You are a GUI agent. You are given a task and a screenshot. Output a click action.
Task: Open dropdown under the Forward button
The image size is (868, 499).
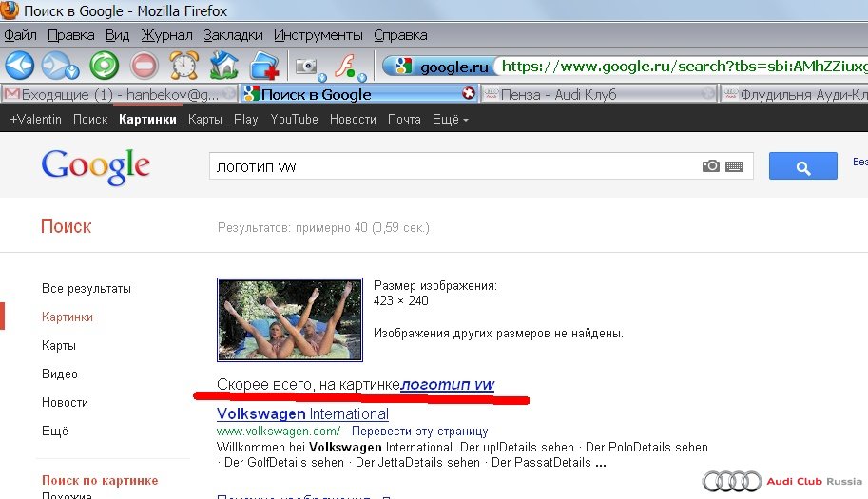tap(72, 72)
